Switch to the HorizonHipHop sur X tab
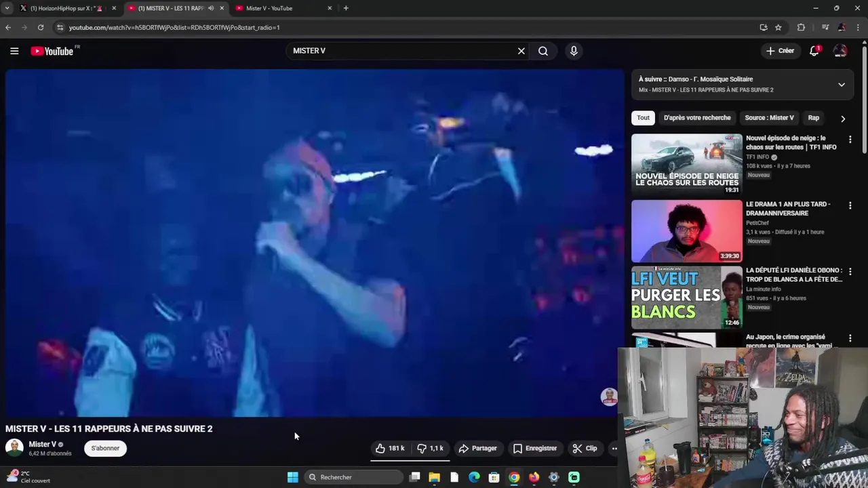868x488 pixels. 66,8
